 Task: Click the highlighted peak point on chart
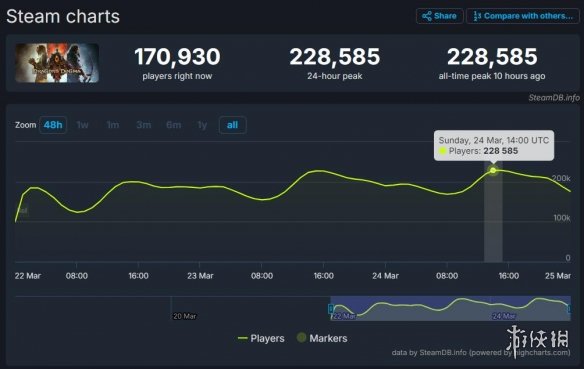(x=493, y=170)
